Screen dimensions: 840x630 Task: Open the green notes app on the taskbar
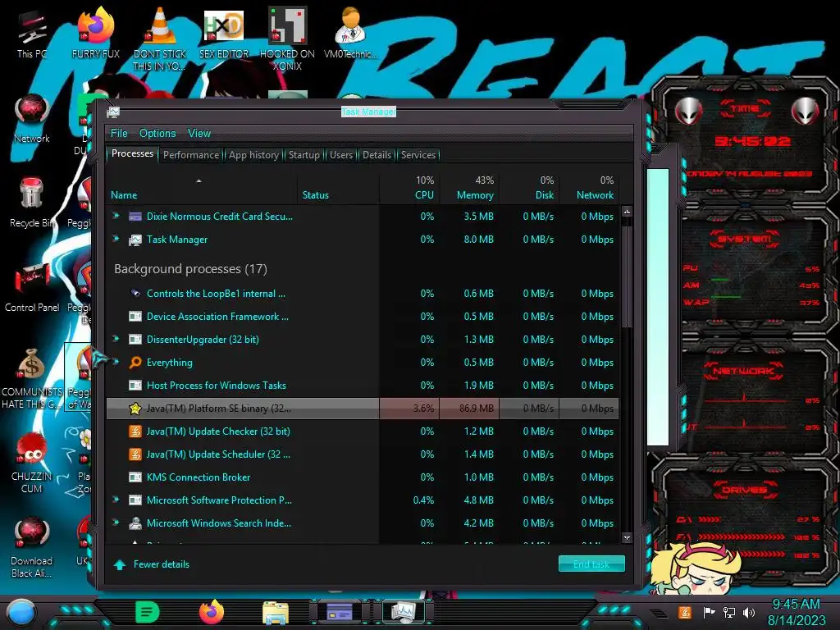pos(148,612)
